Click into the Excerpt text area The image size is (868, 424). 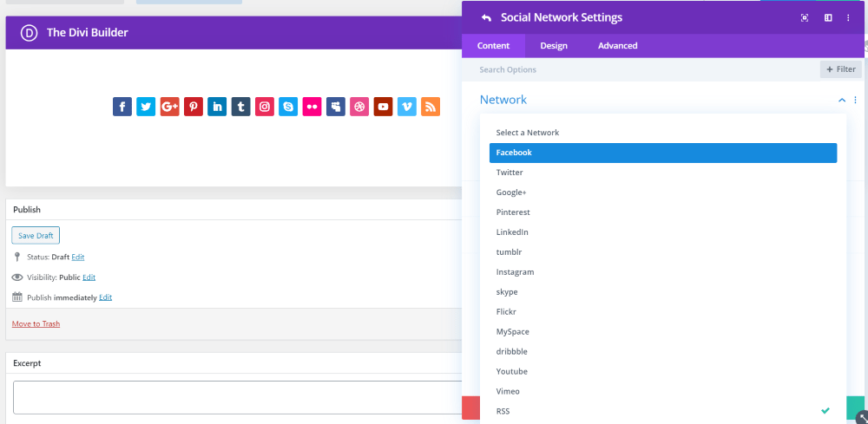237,397
